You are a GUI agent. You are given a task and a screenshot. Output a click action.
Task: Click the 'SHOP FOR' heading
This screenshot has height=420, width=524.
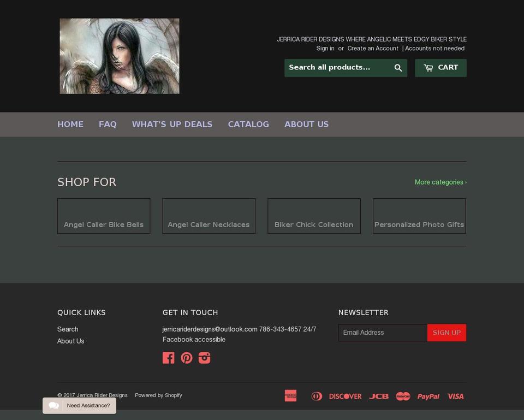[x=87, y=182]
